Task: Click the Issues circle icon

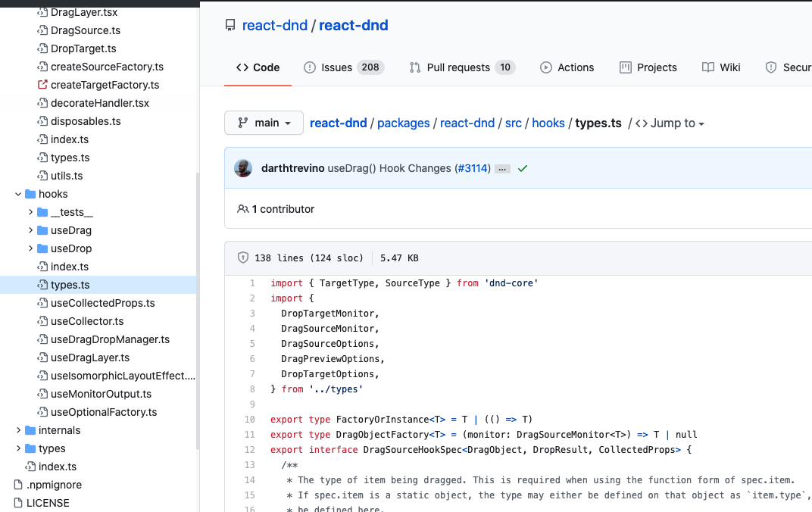Action: [310, 67]
